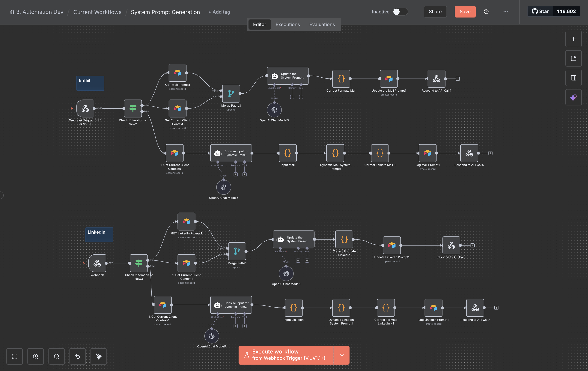Click the Save button
588x371 pixels.
465,12
